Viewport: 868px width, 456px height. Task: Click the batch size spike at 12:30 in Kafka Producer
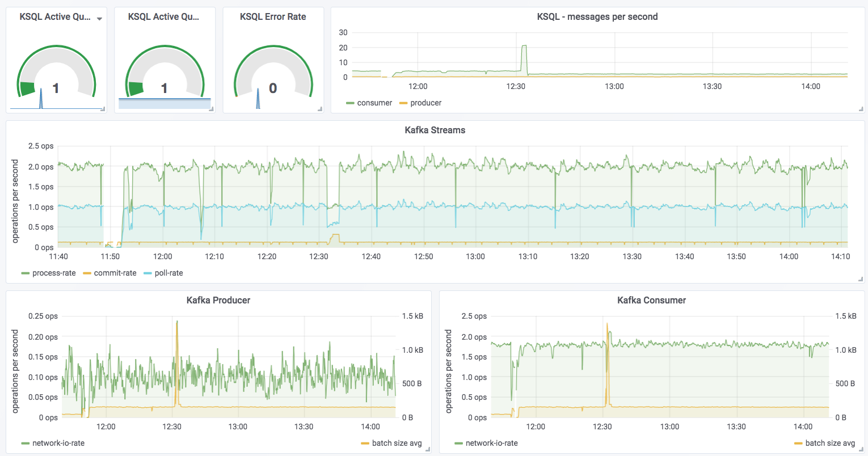click(x=177, y=363)
